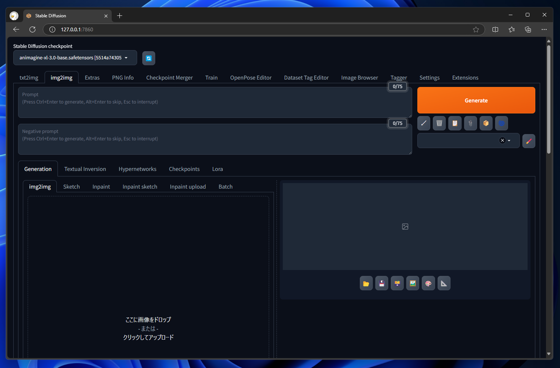The height and width of the screenshot is (368, 560).
Task: Select the top img2img tab beside txt2img
Action: 61,78
